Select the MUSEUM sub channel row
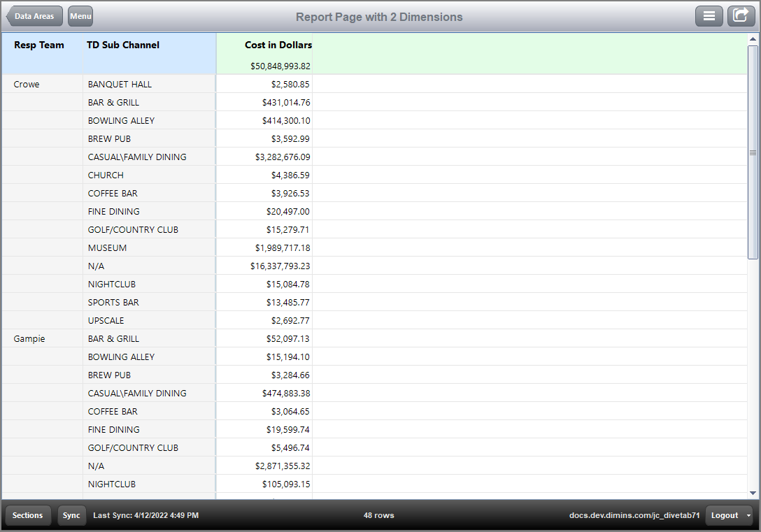This screenshot has height=532, width=761. pyautogui.click(x=374, y=247)
